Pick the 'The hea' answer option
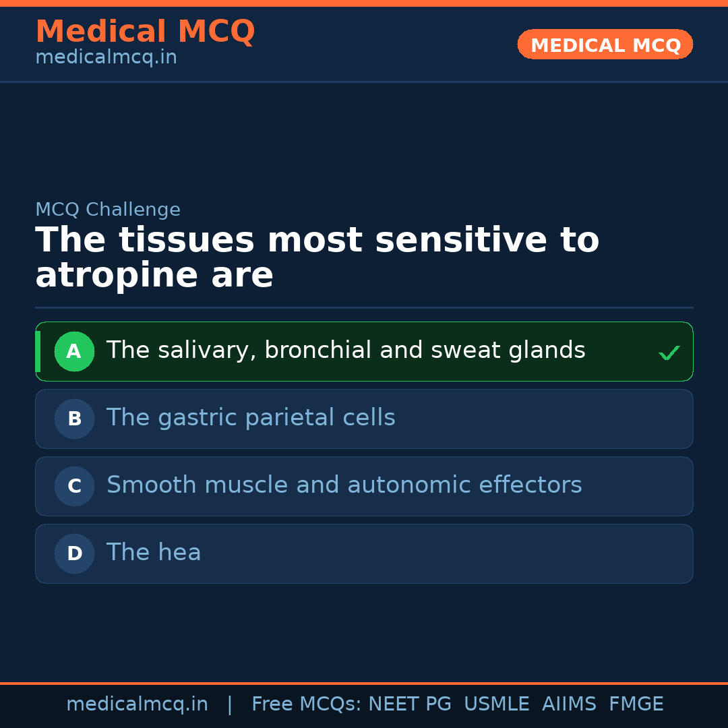Image resolution: width=728 pixels, height=728 pixels. 154,553
